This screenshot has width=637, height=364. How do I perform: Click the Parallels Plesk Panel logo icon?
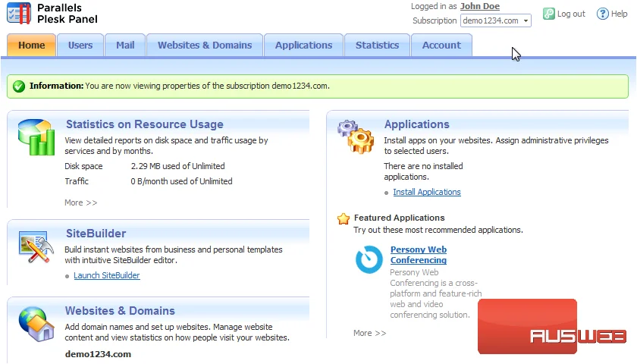click(19, 14)
